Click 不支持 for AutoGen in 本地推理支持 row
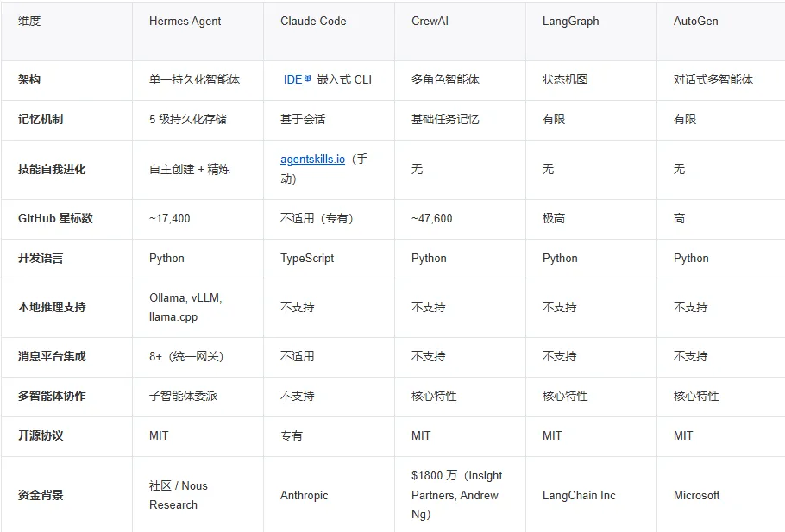This screenshot has height=532, width=785. [x=691, y=307]
